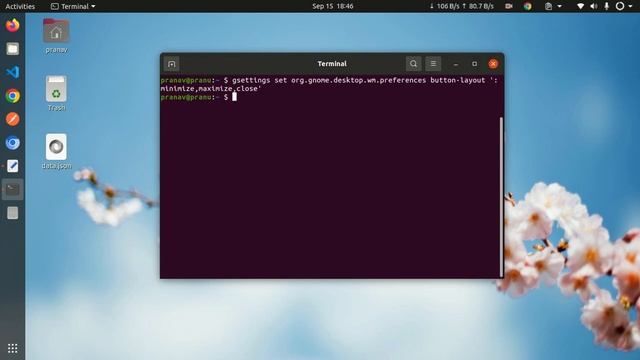Click the grey square dock icon
This screenshot has height=360, width=640.
(13, 213)
